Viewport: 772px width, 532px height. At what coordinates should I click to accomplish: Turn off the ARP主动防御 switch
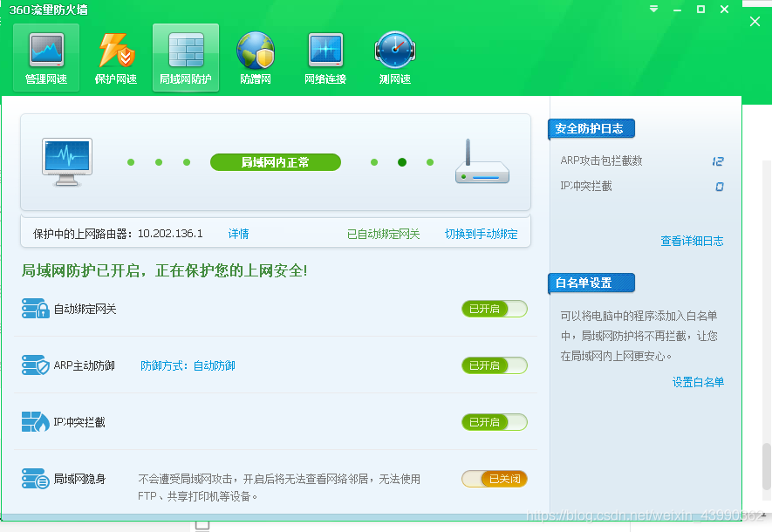(495, 365)
